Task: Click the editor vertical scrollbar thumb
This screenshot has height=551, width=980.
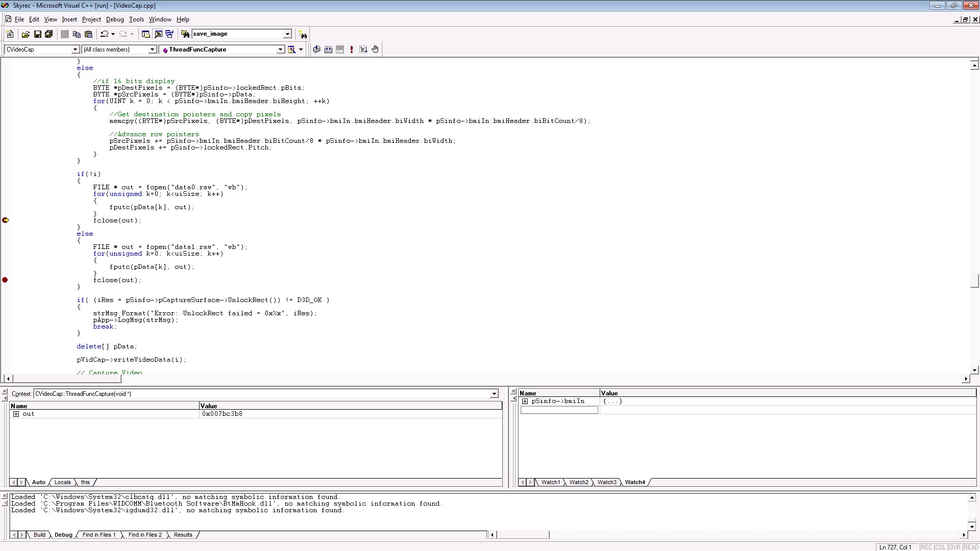Action: [x=974, y=281]
